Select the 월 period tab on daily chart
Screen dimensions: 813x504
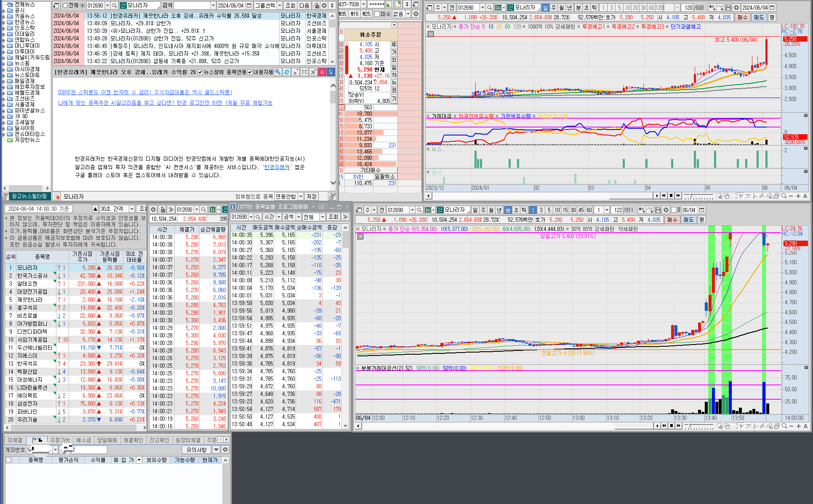point(562,8)
